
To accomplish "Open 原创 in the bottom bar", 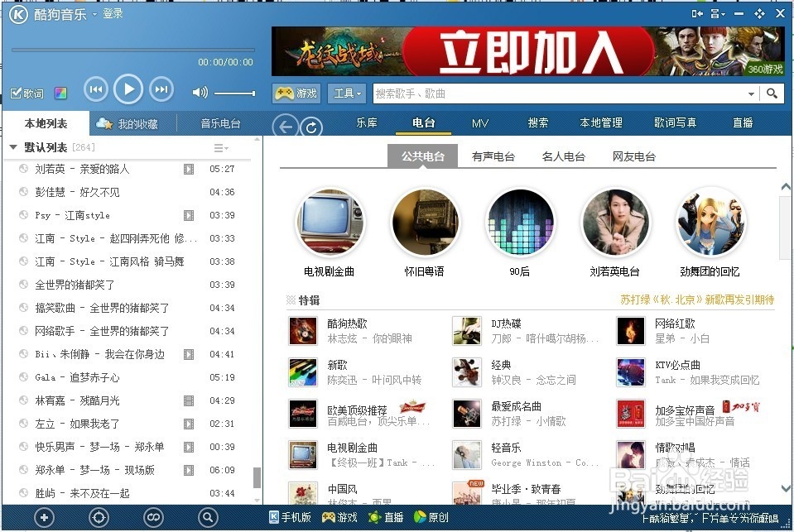I will click(431, 517).
